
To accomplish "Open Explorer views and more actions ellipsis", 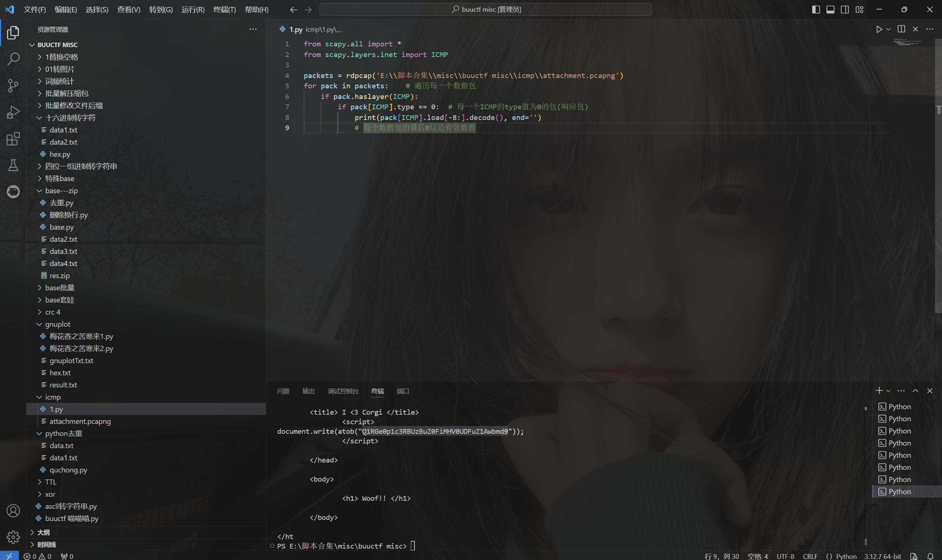I will point(253,29).
